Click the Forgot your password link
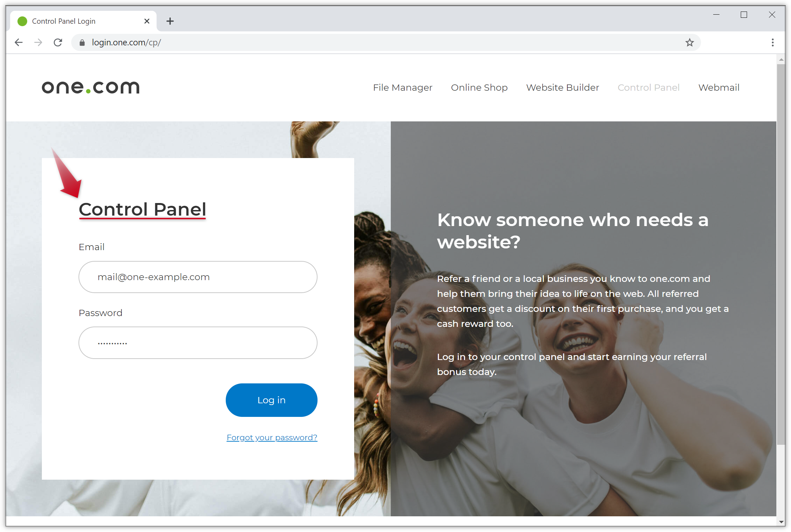 [x=271, y=437]
